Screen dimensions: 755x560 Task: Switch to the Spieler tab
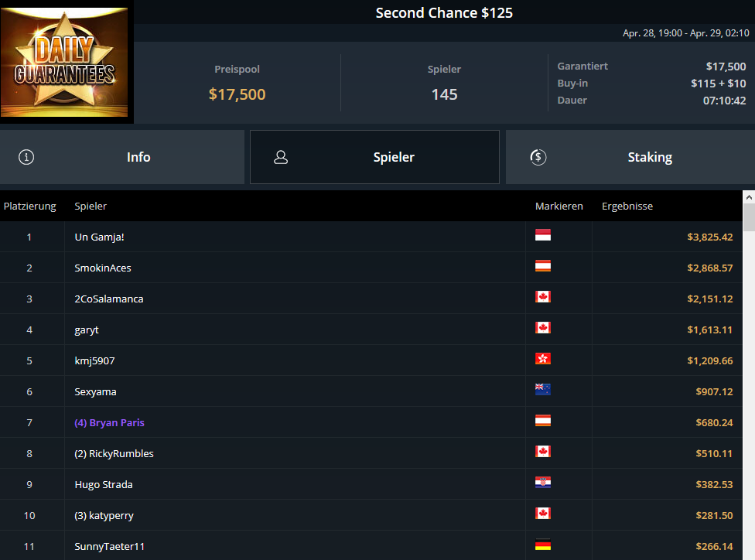click(x=374, y=157)
